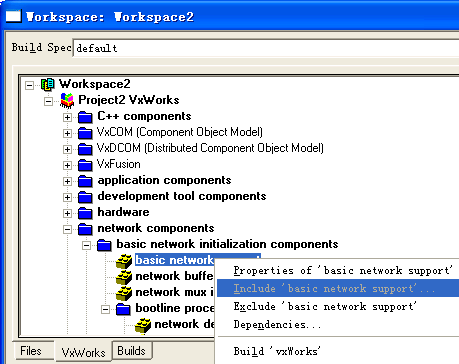Image resolution: width=459 pixels, height=364 pixels.
Task: Select 'hardware' tree label
Action: pos(123,212)
